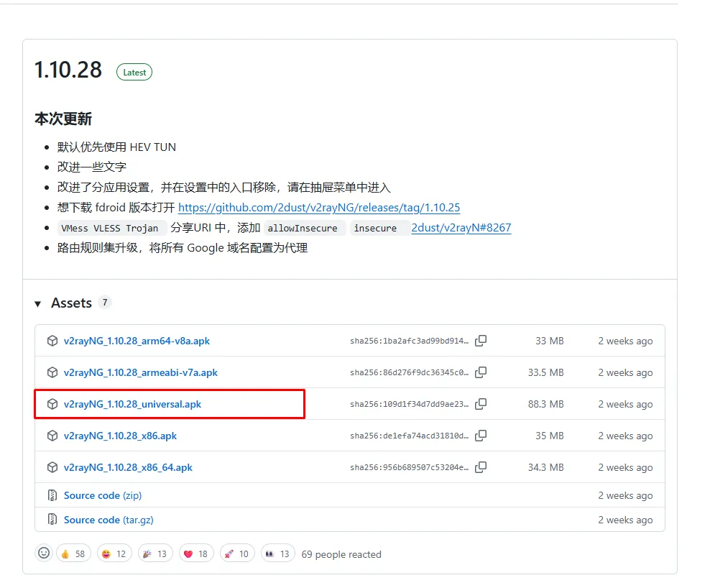Copy sha256 hash for x86_64 apk
The height and width of the screenshot is (588, 710).
[481, 467]
